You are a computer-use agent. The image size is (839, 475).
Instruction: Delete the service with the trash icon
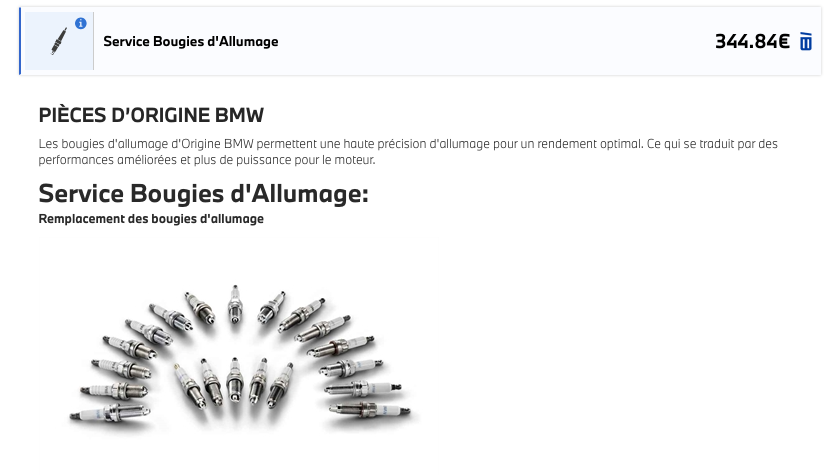pos(806,42)
